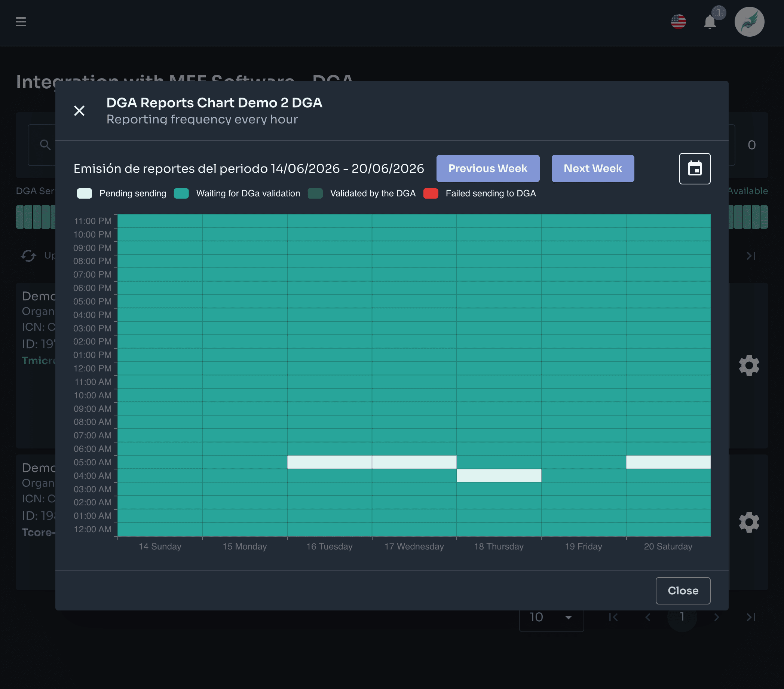Image resolution: width=784 pixels, height=689 pixels.
Task: Select pending cell Wednesday 05:00 AM
Action: pos(414,462)
